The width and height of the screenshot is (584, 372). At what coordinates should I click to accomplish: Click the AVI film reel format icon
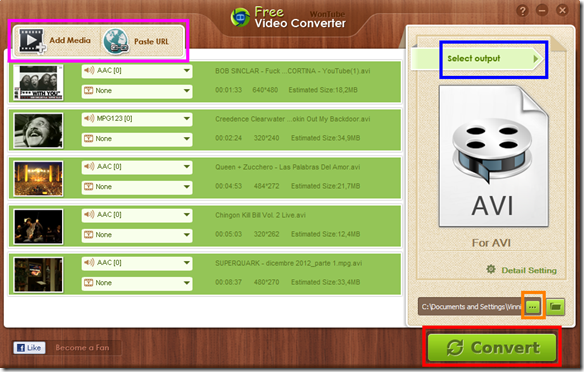tap(493, 156)
